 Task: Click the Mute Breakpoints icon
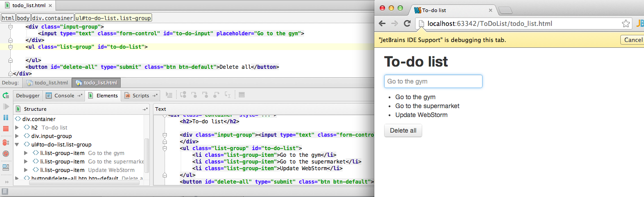point(6,154)
